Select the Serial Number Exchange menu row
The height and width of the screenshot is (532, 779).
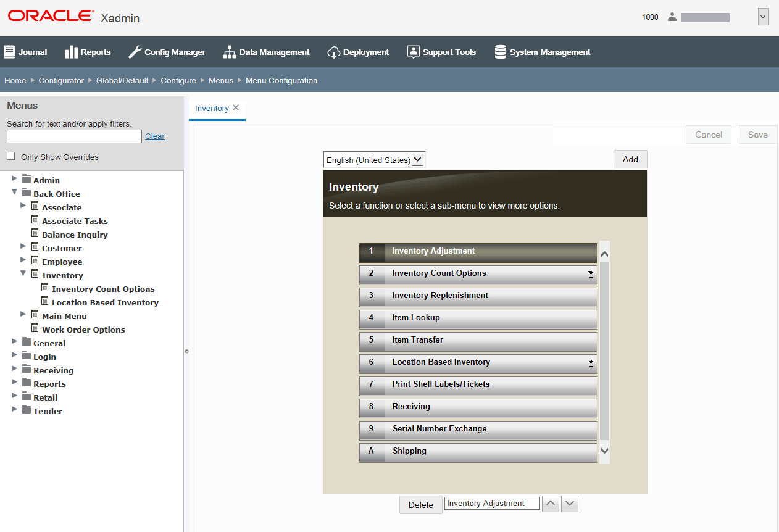point(478,430)
